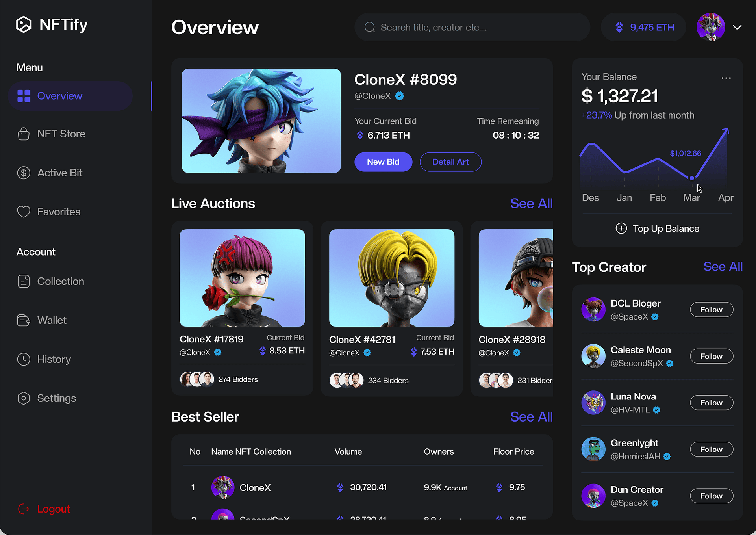The image size is (756, 535).
Task: Click verified badge on CloneX #42781 card
Action: click(367, 353)
